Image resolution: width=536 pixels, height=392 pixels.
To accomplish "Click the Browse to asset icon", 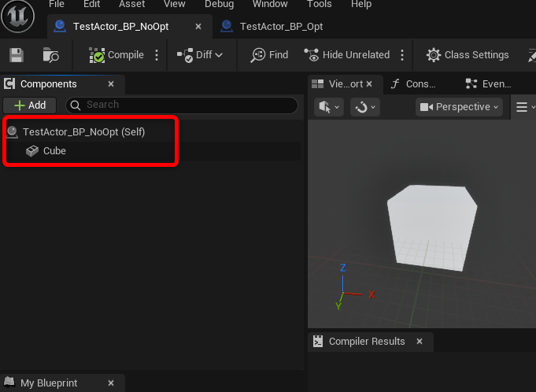I will coord(51,55).
